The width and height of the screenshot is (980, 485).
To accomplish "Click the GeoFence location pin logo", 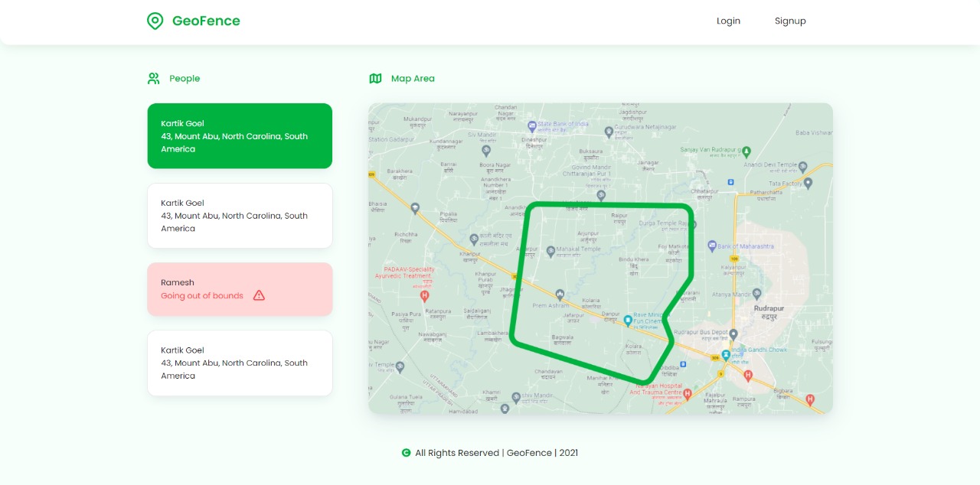I will pos(155,21).
